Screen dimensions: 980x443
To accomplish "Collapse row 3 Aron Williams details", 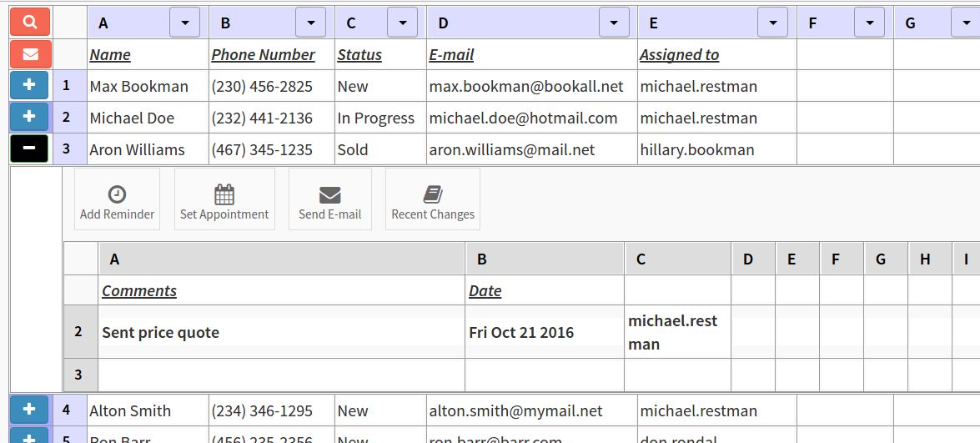I will click(x=29, y=149).
